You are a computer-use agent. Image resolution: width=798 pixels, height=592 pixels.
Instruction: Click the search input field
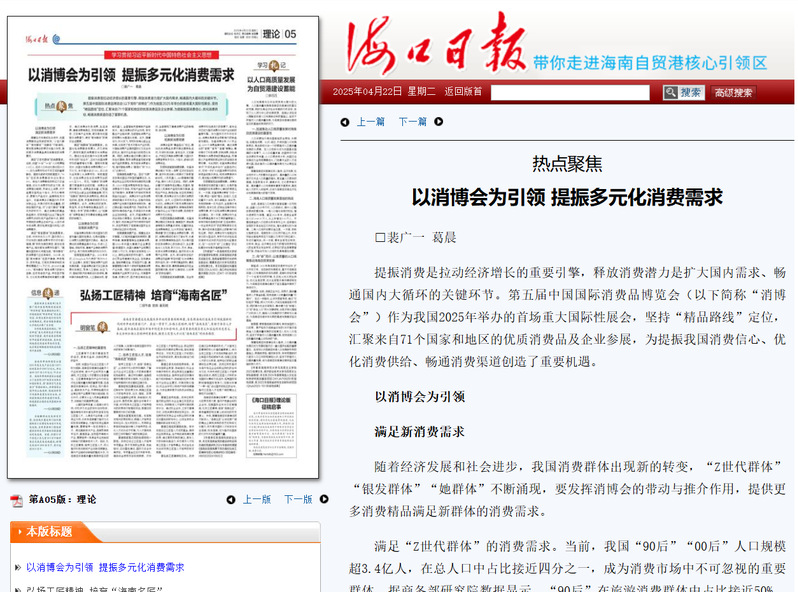tap(570, 92)
